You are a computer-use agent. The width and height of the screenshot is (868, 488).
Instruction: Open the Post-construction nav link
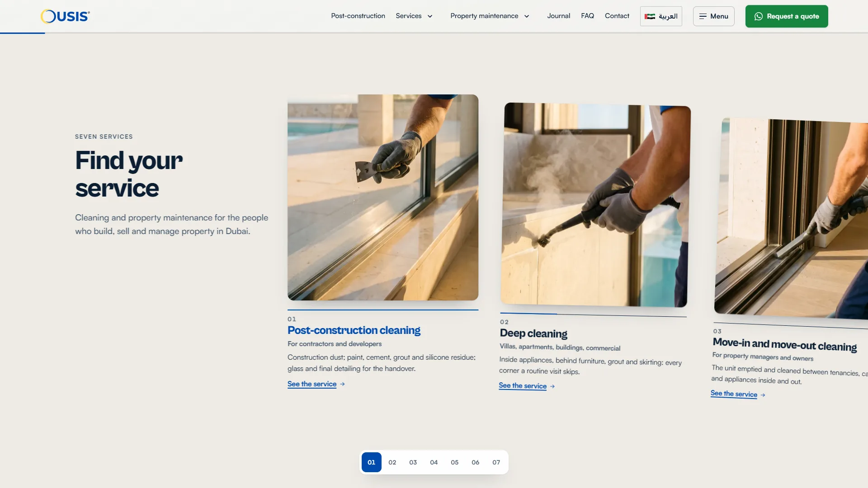(x=358, y=16)
